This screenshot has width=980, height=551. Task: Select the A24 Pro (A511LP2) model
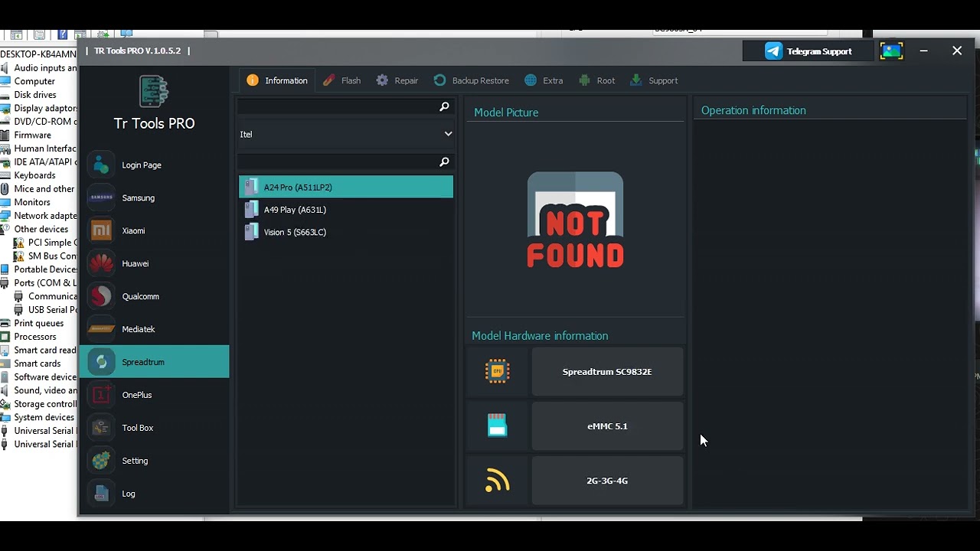pos(346,187)
